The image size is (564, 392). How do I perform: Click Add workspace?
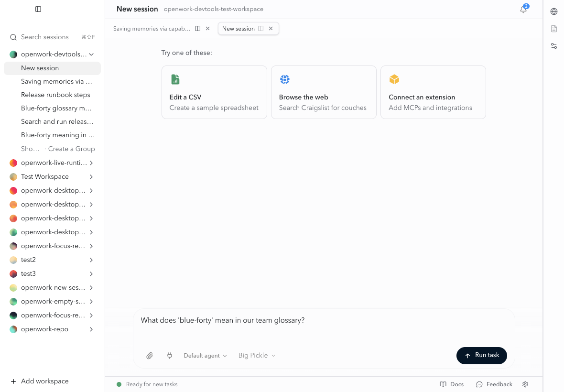[40, 381]
